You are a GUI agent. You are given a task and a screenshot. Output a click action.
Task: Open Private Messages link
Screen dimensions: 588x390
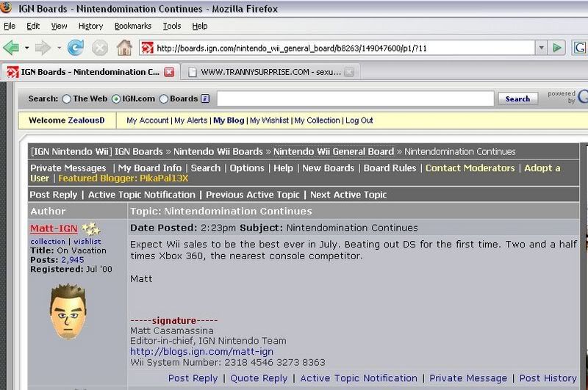[x=68, y=168]
